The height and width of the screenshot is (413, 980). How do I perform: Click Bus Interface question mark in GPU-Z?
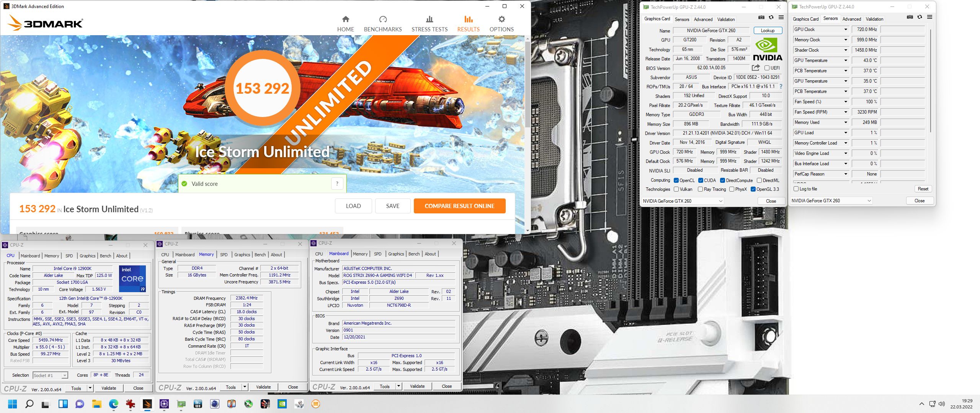tap(781, 86)
